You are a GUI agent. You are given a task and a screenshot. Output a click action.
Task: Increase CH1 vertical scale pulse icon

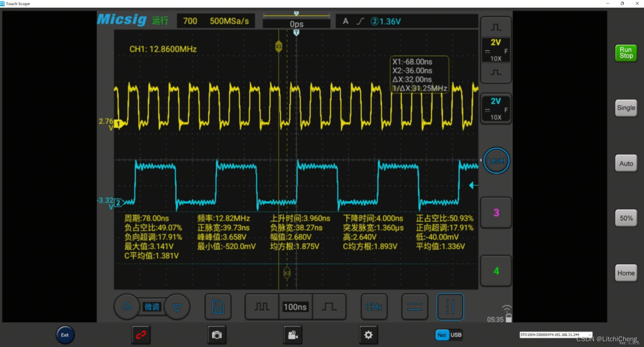(496, 27)
